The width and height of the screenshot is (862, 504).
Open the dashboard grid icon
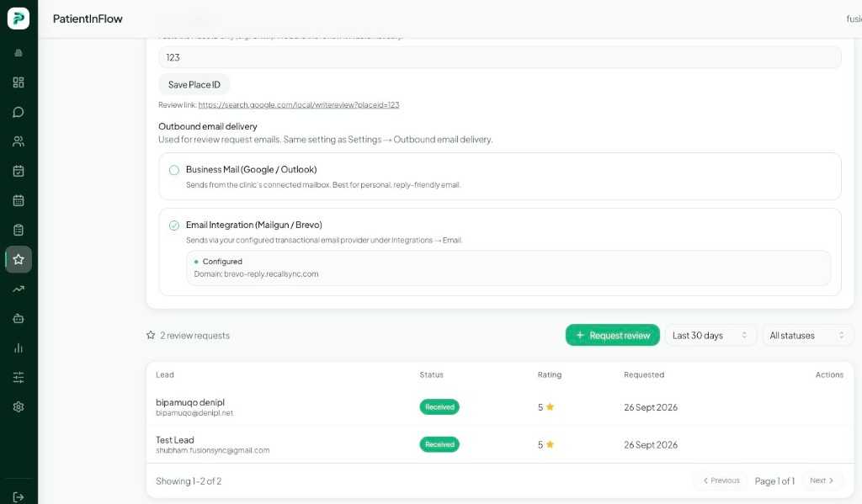point(19,82)
